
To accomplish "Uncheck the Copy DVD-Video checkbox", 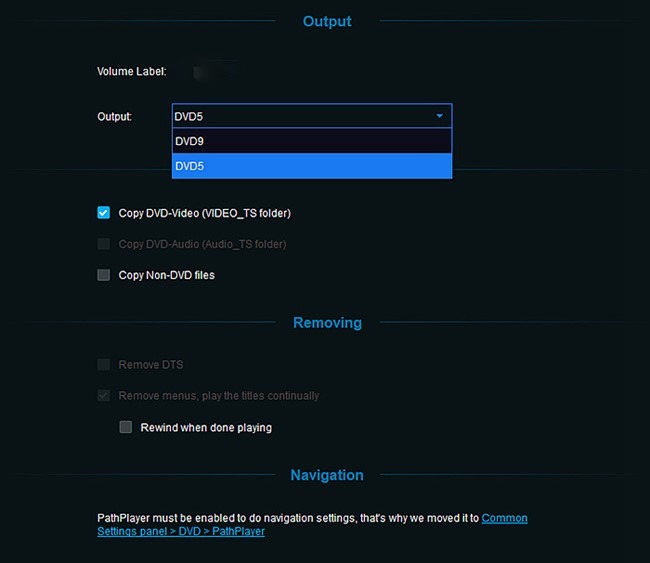I will pos(104,213).
